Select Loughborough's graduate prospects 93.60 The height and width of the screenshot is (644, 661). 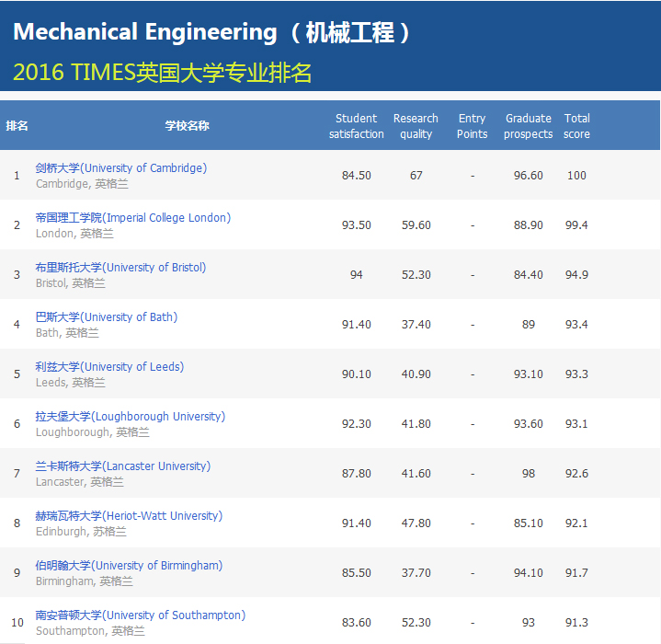(x=529, y=424)
